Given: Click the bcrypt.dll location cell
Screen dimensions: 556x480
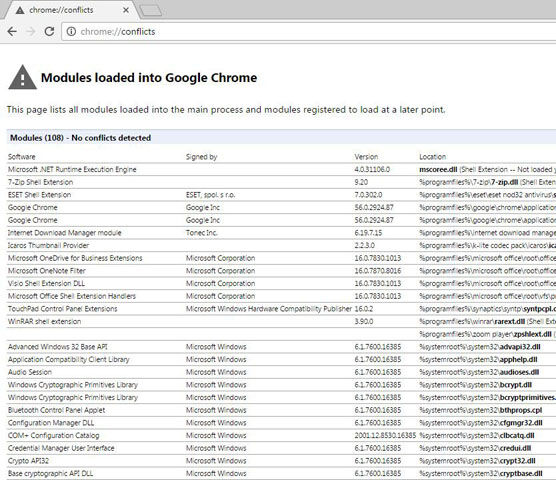Looking at the screenshot, I should point(476,385).
